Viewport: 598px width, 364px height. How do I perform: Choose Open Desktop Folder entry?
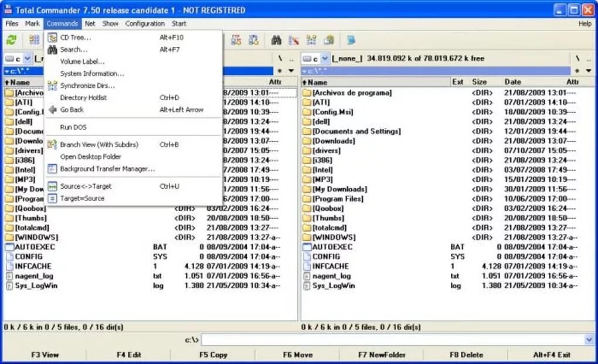(133, 157)
